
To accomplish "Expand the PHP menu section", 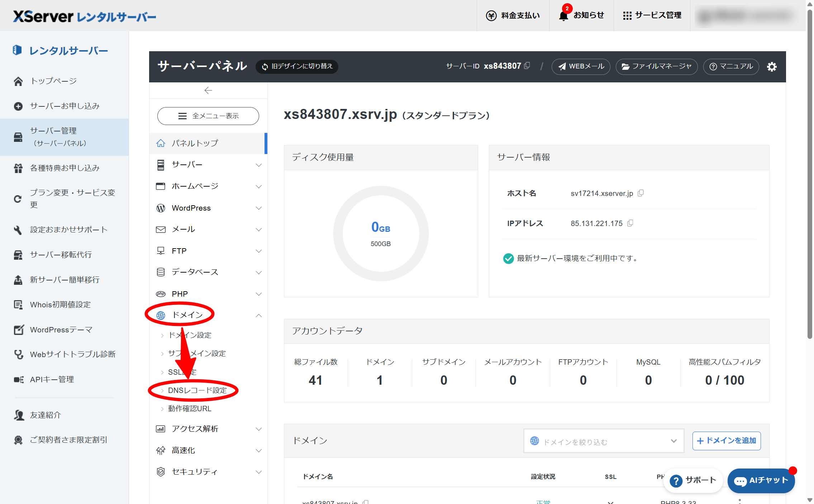I will (208, 294).
